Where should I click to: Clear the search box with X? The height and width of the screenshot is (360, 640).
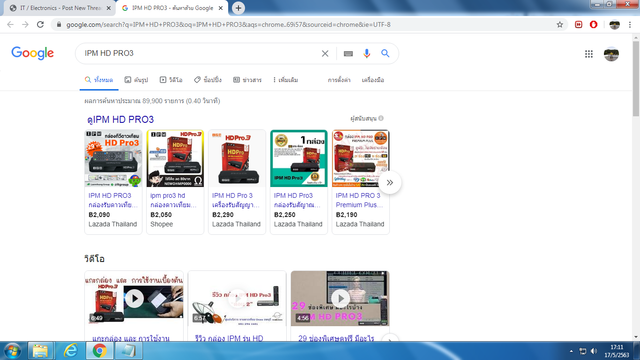[325, 53]
